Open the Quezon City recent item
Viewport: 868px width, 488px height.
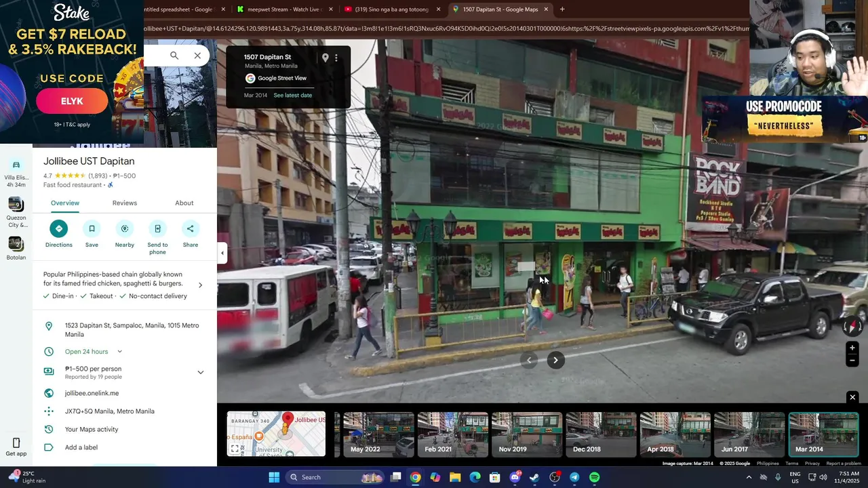tap(16, 213)
